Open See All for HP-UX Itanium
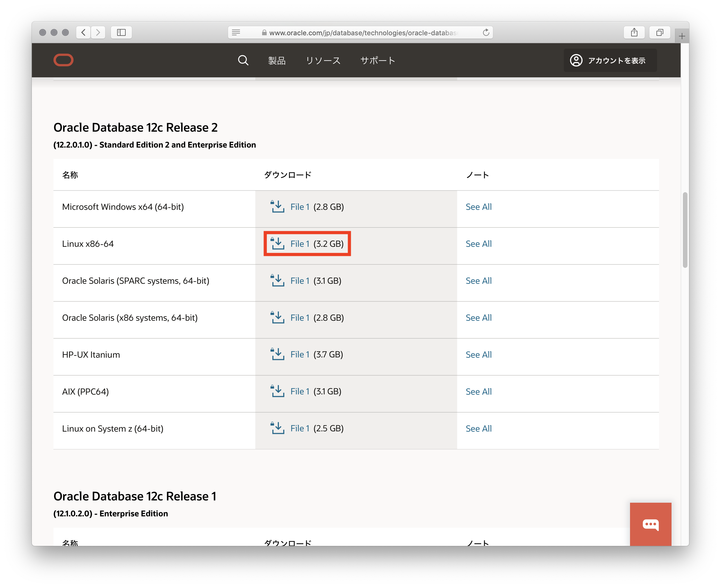The height and width of the screenshot is (588, 721). 478,354
